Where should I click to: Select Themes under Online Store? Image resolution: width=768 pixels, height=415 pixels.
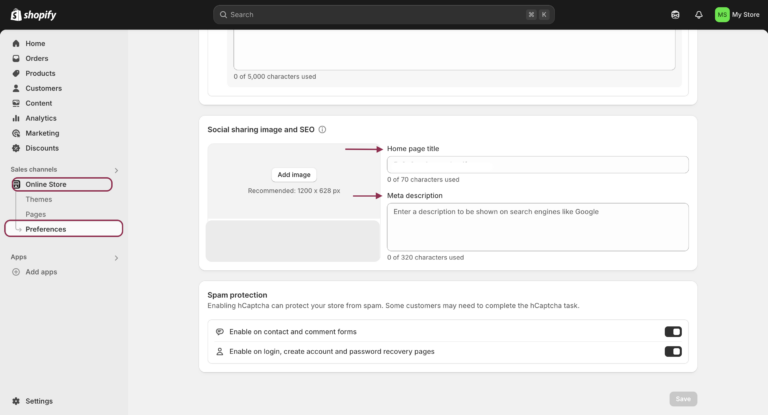coord(39,199)
